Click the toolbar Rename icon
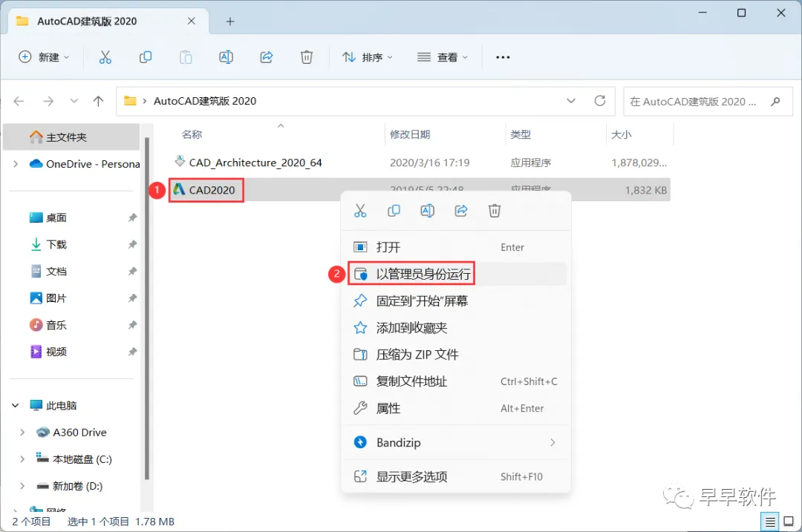This screenshot has width=802, height=532. pyautogui.click(x=226, y=57)
